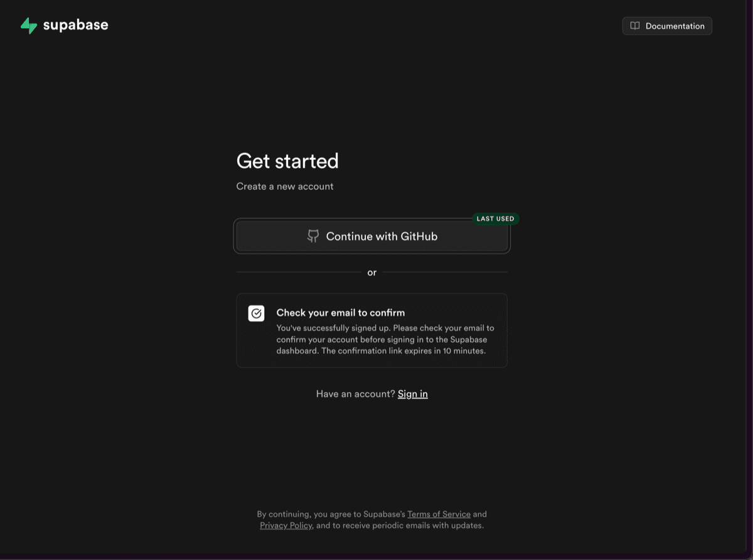The height and width of the screenshot is (560, 753).
Task: Open the Privacy Policy link
Action: click(x=286, y=526)
